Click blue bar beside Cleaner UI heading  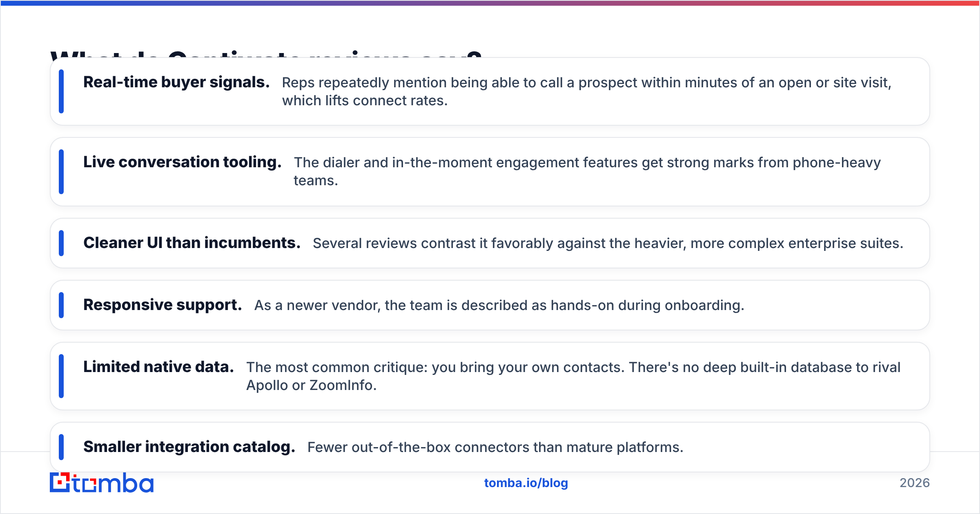61,243
